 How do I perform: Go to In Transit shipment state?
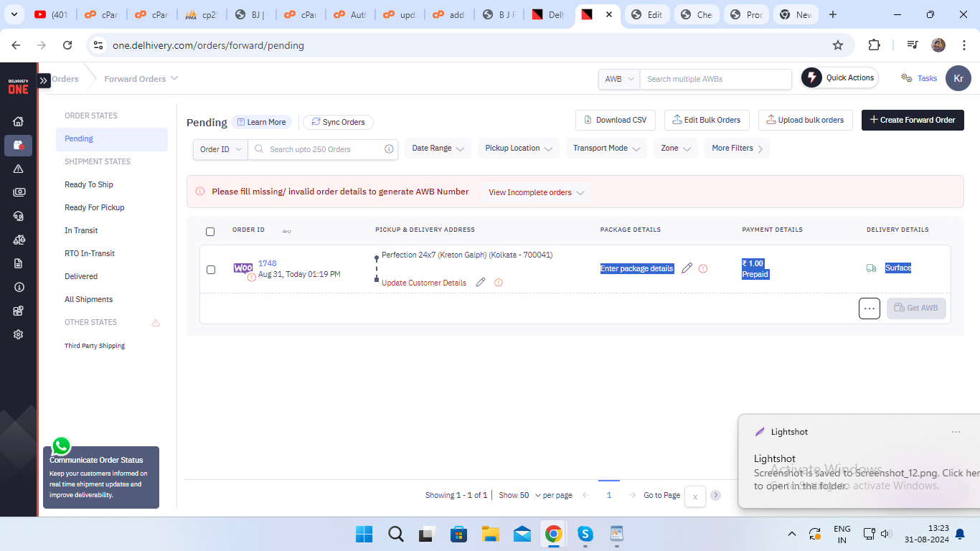(x=81, y=230)
